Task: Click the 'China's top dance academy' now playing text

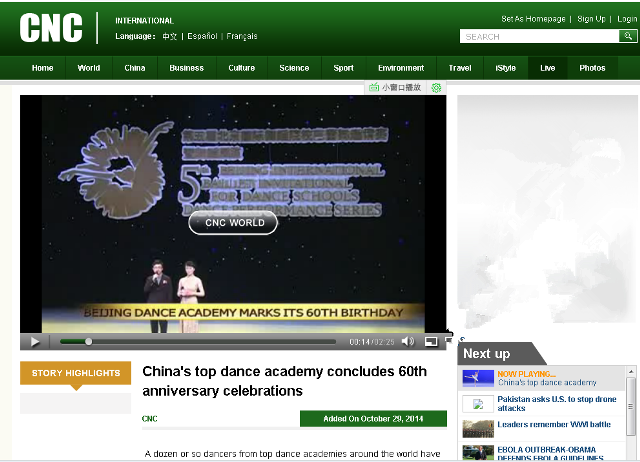Action: click(x=547, y=383)
